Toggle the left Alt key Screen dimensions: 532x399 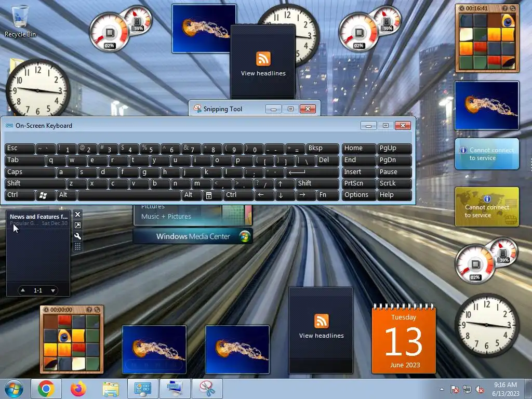click(x=66, y=195)
